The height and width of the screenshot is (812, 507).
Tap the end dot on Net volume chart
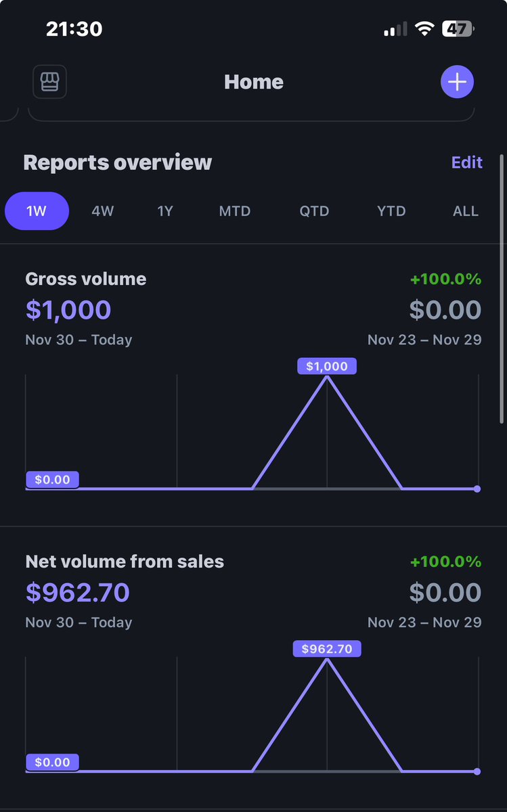[477, 771]
